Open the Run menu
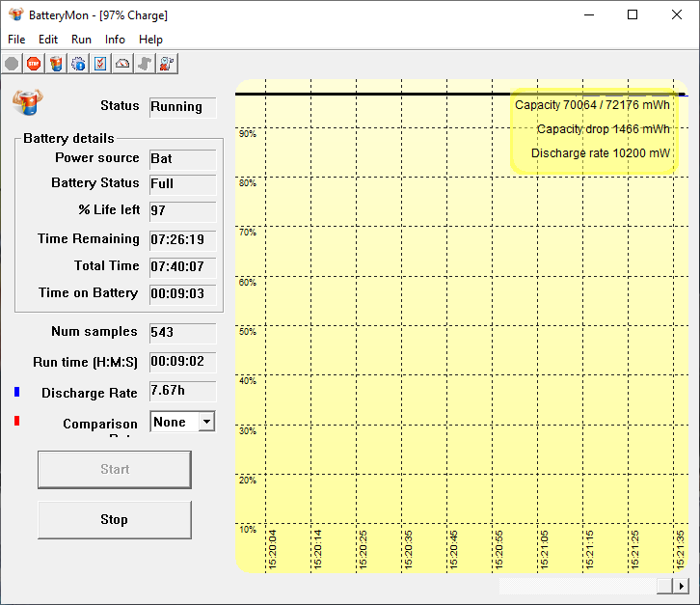 [82, 40]
